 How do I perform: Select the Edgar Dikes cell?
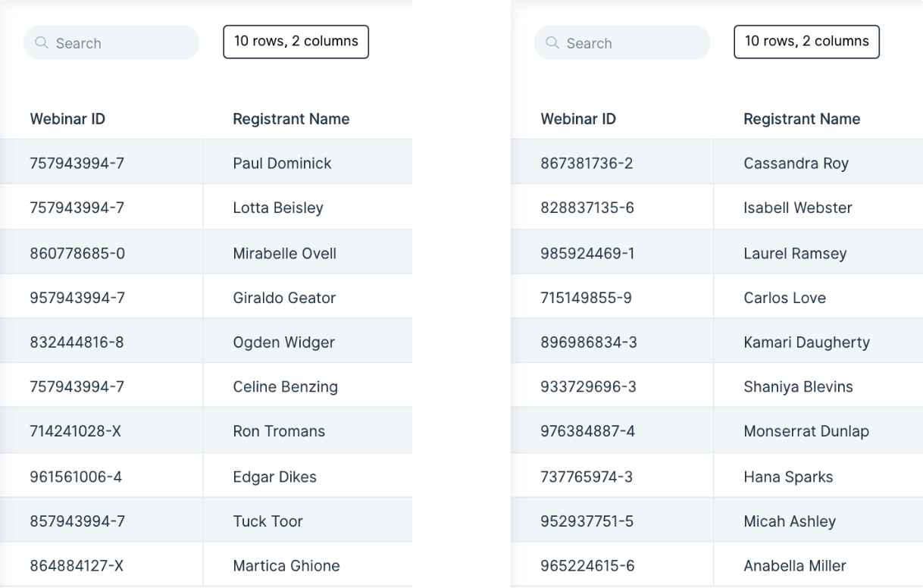click(308, 477)
